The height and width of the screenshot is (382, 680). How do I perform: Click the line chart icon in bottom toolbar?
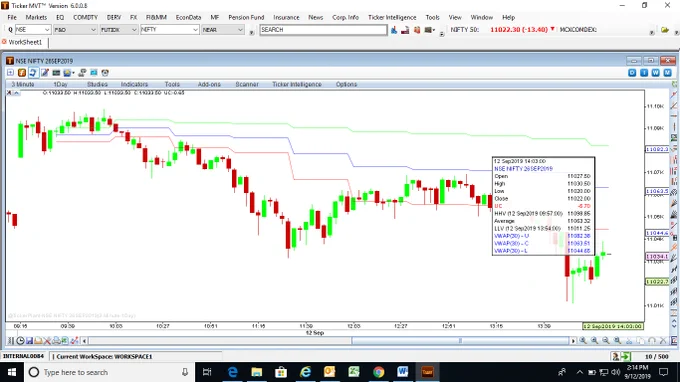pos(74,341)
